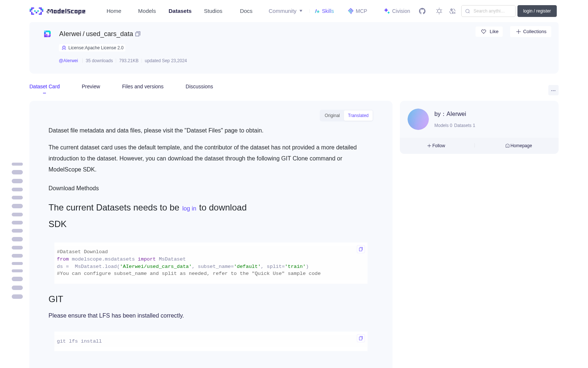588x368 pixels.
Task: Follow the 'log in' link to download
Action: click(189, 209)
